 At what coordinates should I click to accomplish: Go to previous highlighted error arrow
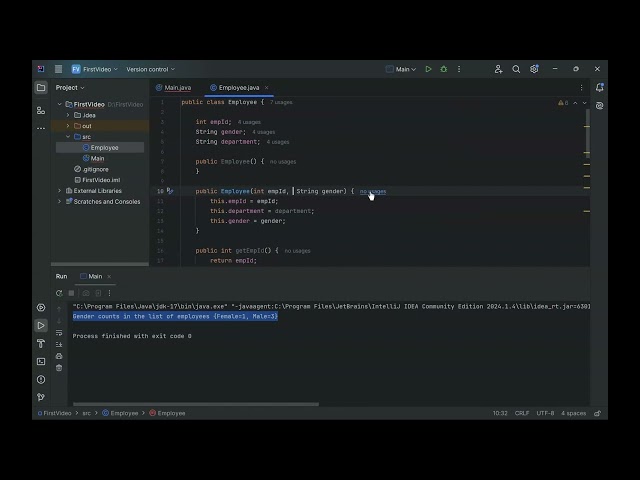click(x=575, y=103)
